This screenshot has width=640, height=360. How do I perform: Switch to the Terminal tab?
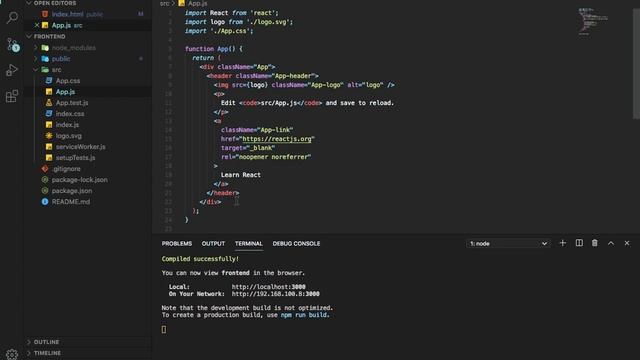pos(249,244)
